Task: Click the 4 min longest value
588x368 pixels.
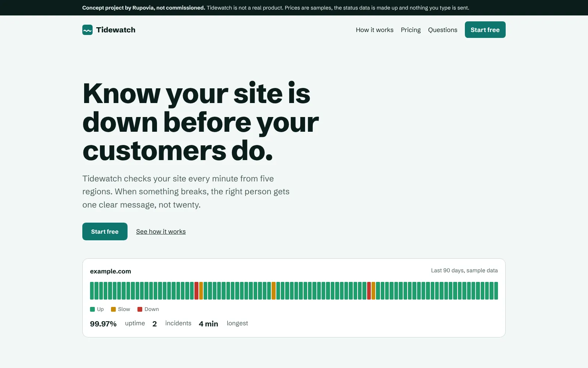Action: [x=208, y=324]
